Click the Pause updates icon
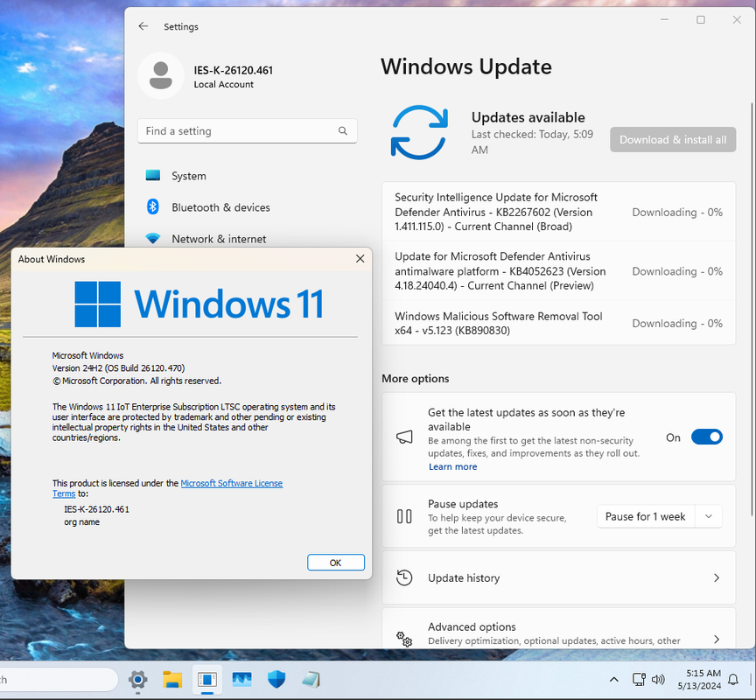Screen dimensions: 756x700 coord(404,516)
